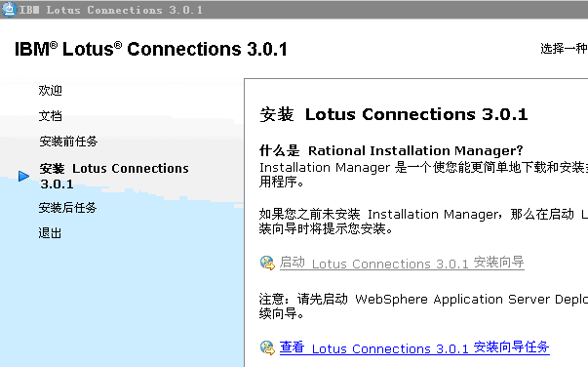588x367 pixels.
Task: Launch 启动 Lotus Connections 3.0.1 安装向导 link
Action: (x=402, y=263)
